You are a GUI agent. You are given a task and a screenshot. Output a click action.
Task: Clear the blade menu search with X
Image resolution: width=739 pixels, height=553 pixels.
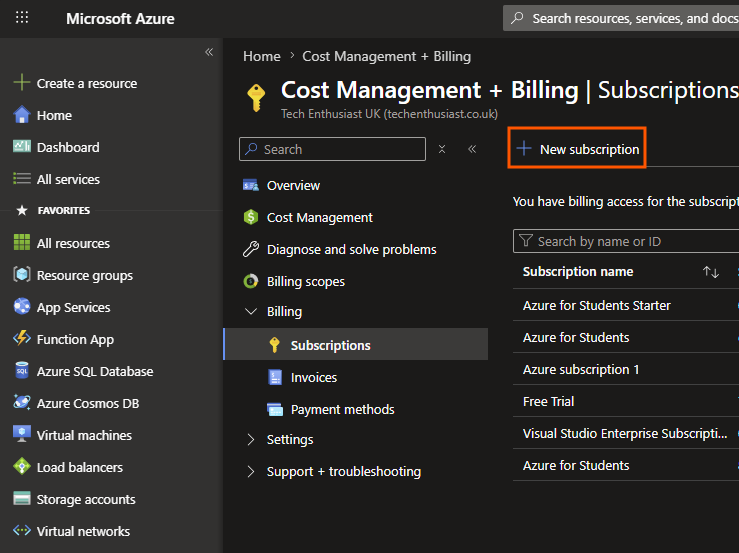tap(442, 149)
